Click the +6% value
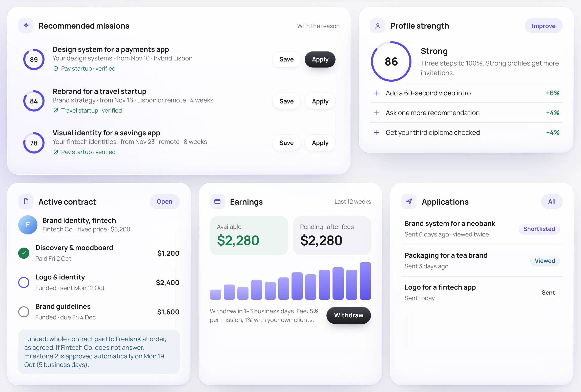The height and width of the screenshot is (392, 581). [x=553, y=93]
